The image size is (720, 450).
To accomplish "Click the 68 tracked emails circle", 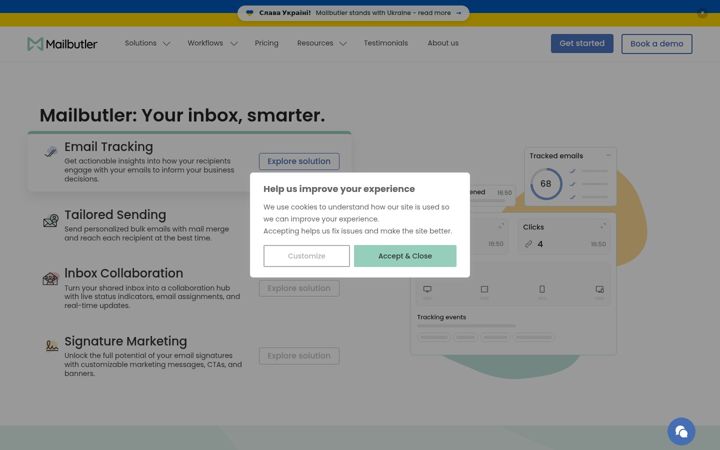I will (x=546, y=184).
